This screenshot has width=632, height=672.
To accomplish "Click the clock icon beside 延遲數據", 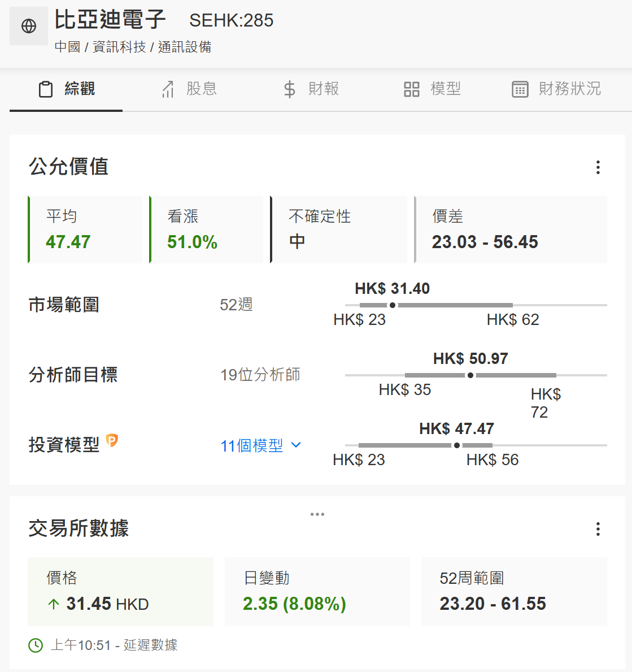I will 36,645.
